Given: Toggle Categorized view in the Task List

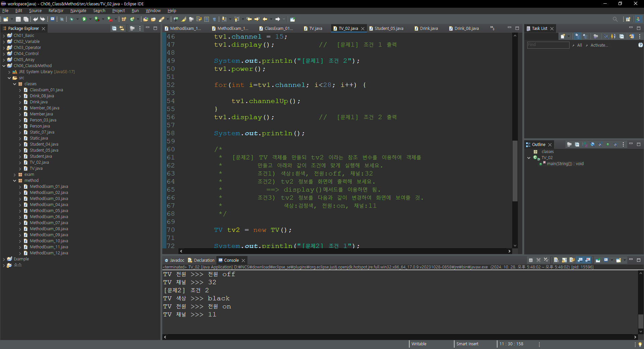Looking at the screenshot, I should (578, 36).
